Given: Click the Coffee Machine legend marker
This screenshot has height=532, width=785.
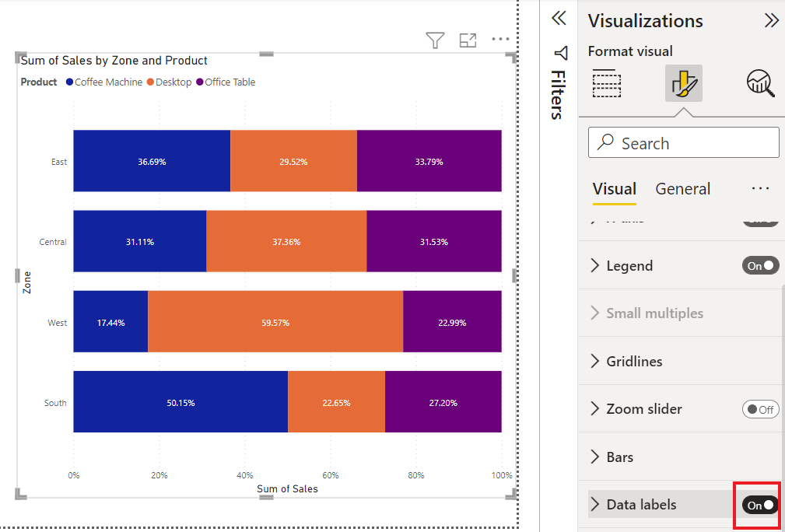Looking at the screenshot, I should coord(69,82).
